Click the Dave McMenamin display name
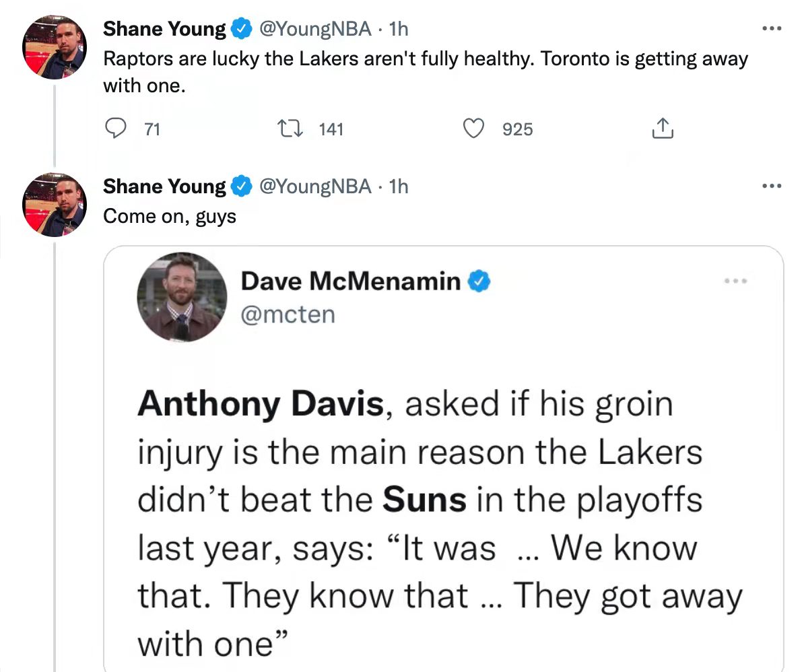Viewport: 804px width, 672px height. pos(351,281)
